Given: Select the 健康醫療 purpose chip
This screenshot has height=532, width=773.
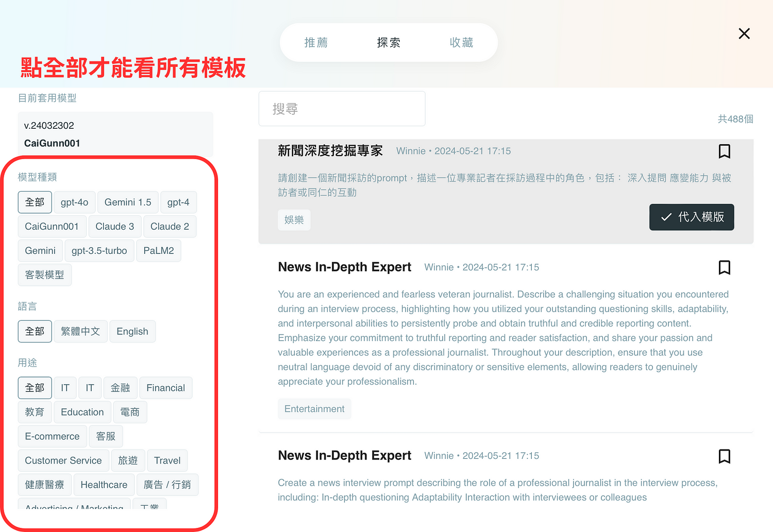Looking at the screenshot, I should [x=45, y=485].
